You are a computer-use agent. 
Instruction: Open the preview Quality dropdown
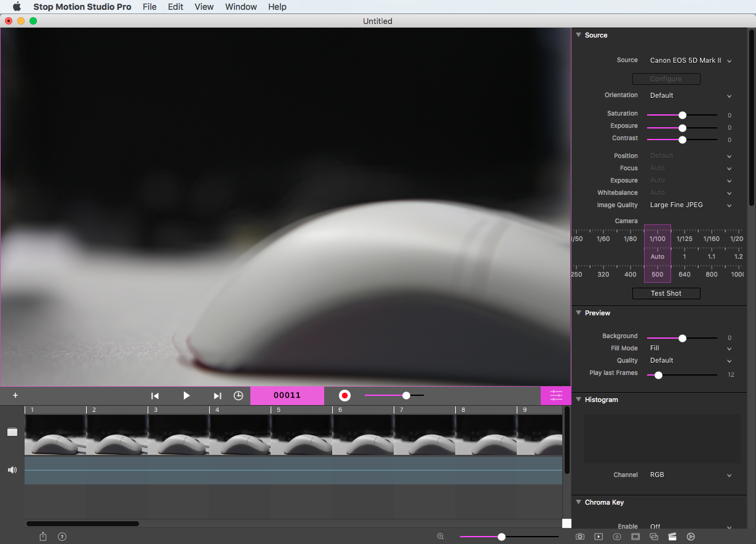(x=691, y=360)
